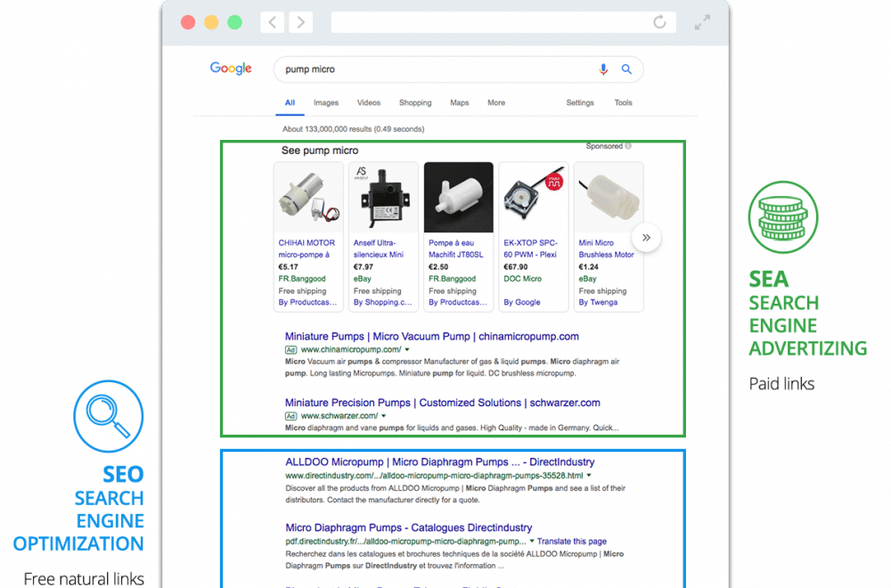Open the 'Miniature Pumps | Micro Vacuum Pump' ad
This screenshot has width=891, height=588.
click(x=432, y=337)
